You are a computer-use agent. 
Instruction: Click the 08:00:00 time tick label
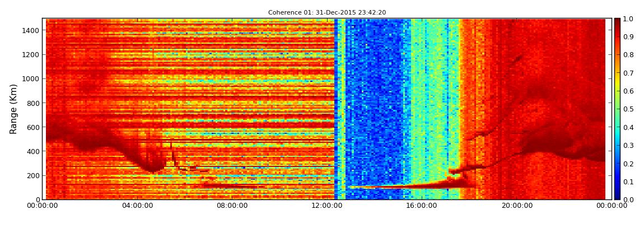(x=233, y=206)
